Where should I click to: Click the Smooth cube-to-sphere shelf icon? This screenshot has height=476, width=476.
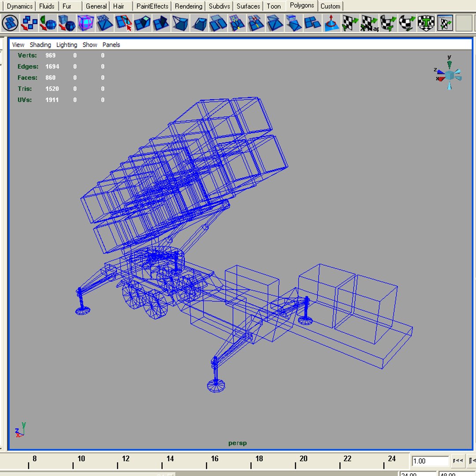coord(67,23)
